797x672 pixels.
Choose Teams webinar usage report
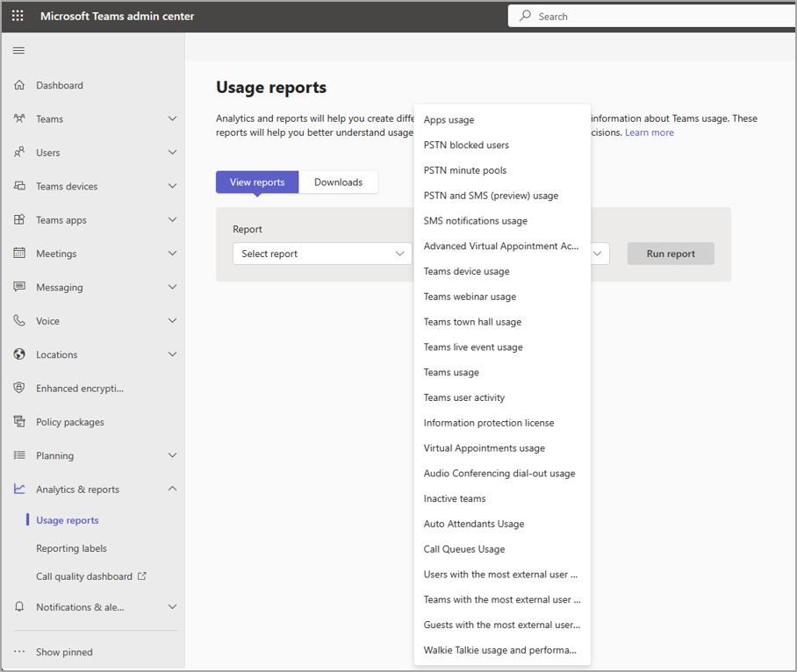click(x=502, y=297)
